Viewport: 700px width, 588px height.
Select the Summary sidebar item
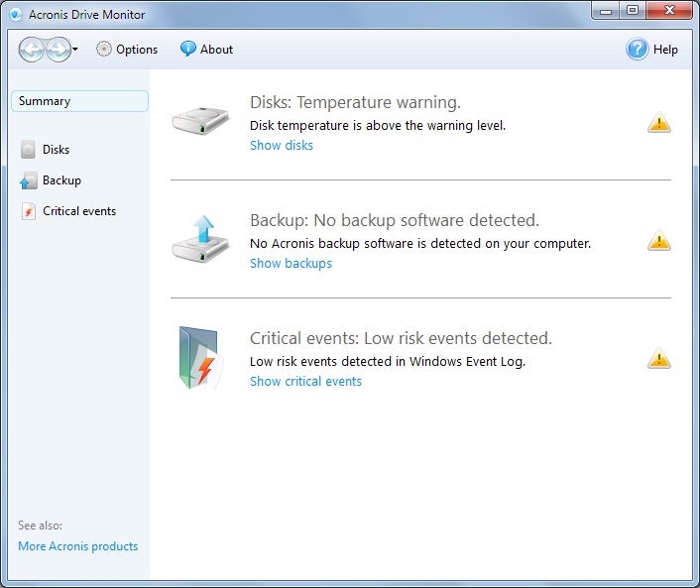click(x=79, y=101)
